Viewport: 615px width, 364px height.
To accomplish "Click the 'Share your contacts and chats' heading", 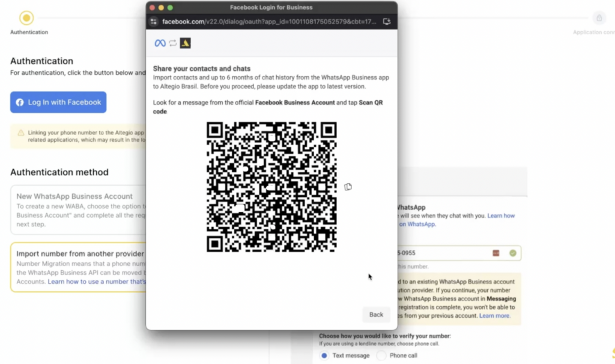I will click(202, 68).
